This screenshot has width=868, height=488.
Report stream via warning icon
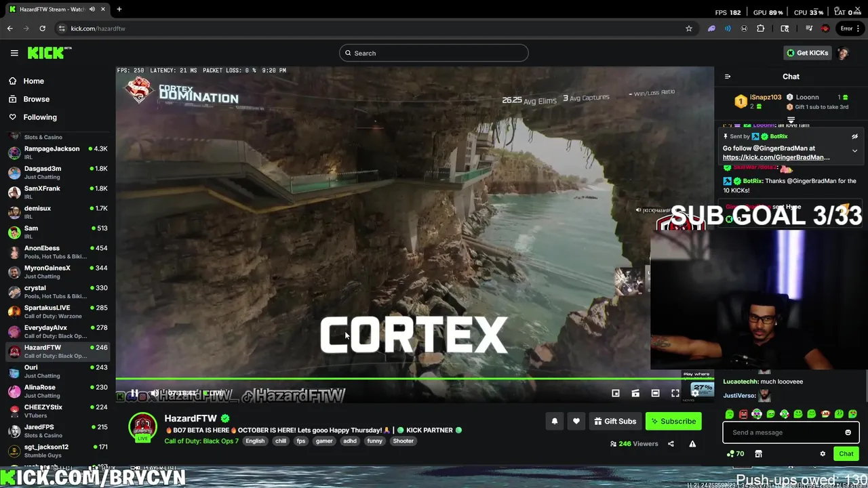(x=692, y=444)
